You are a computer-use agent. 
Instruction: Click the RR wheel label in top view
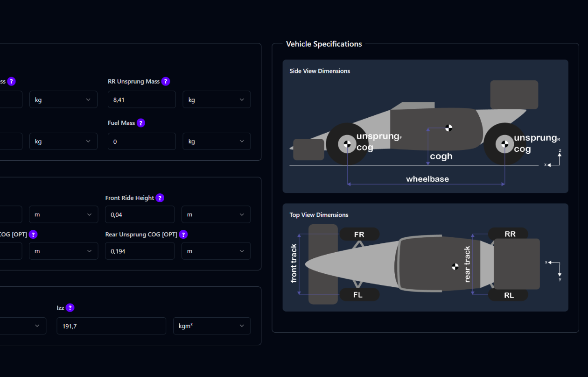tap(510, 234)
